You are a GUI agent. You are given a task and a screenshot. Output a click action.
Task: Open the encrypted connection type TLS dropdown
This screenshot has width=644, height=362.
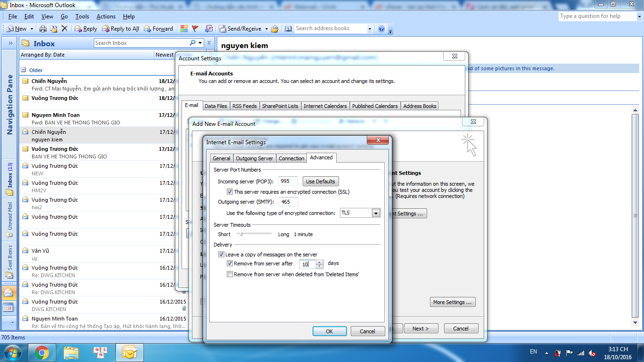[376, 213]
